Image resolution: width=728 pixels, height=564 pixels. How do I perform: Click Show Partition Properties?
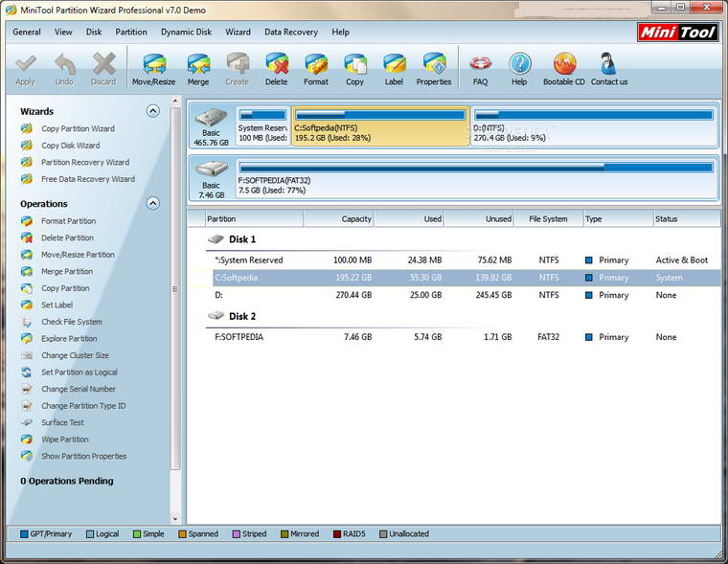click(84, 456)
